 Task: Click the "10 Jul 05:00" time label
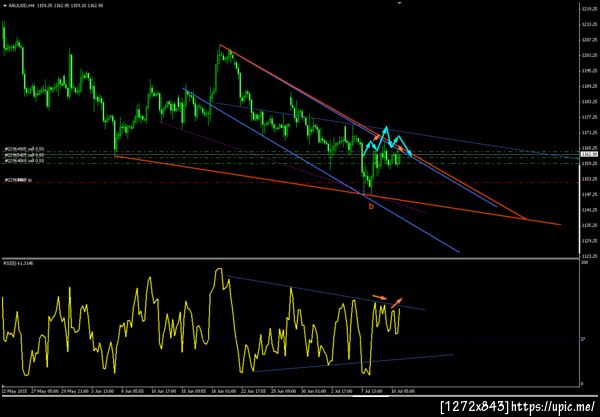[402, 391]
